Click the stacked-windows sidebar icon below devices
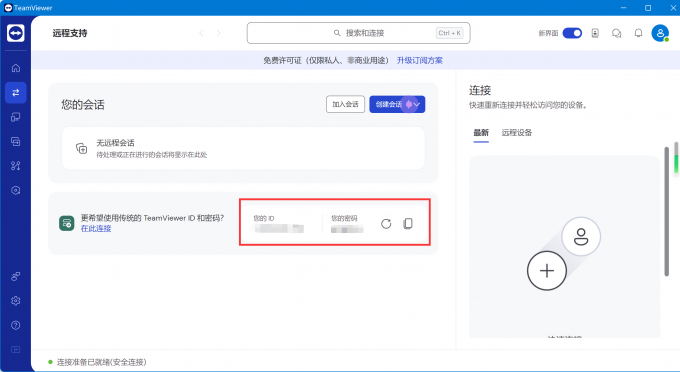This screenshot has width=680, height=372. pos(16,141)
